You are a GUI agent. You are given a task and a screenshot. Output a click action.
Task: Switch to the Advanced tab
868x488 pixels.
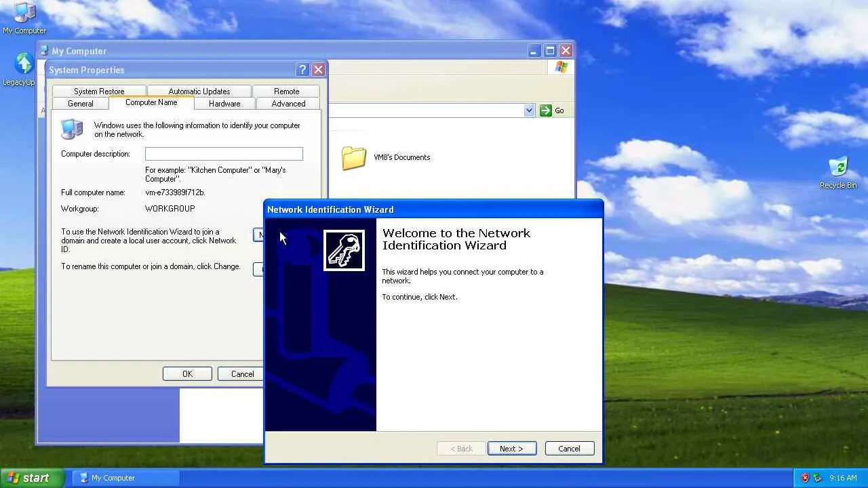pos(289,104)
